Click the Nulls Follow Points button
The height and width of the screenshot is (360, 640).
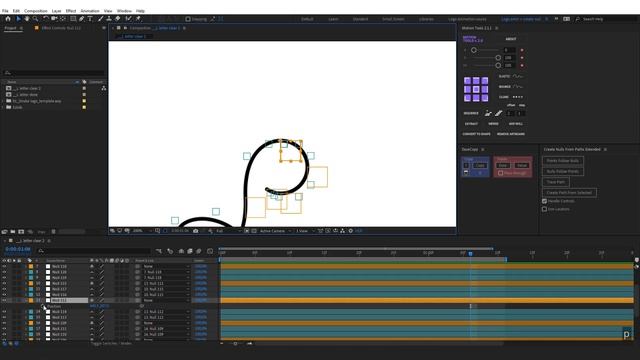click(562, 171)
